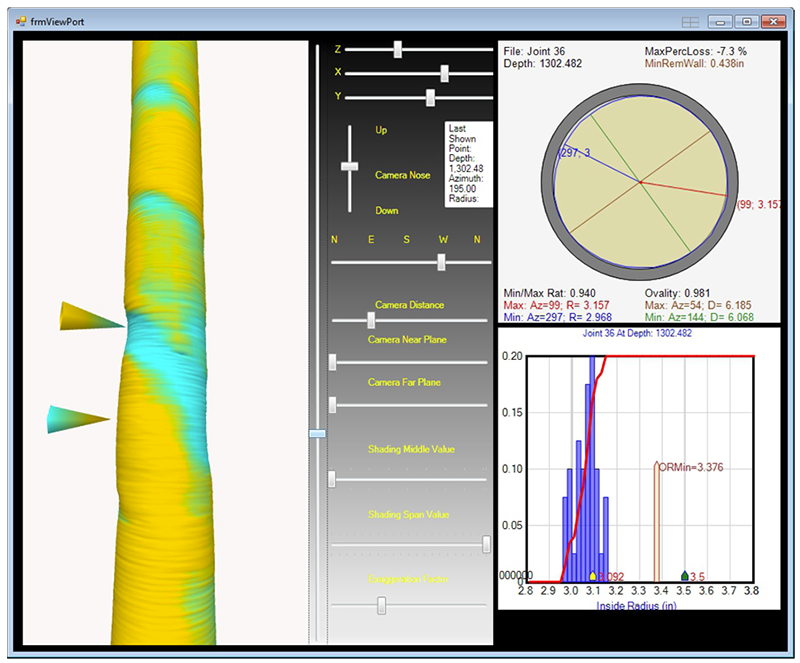
Task: Click the 'MaxPercLoss: -7.3 %' value
Action: tap(695, 52)
